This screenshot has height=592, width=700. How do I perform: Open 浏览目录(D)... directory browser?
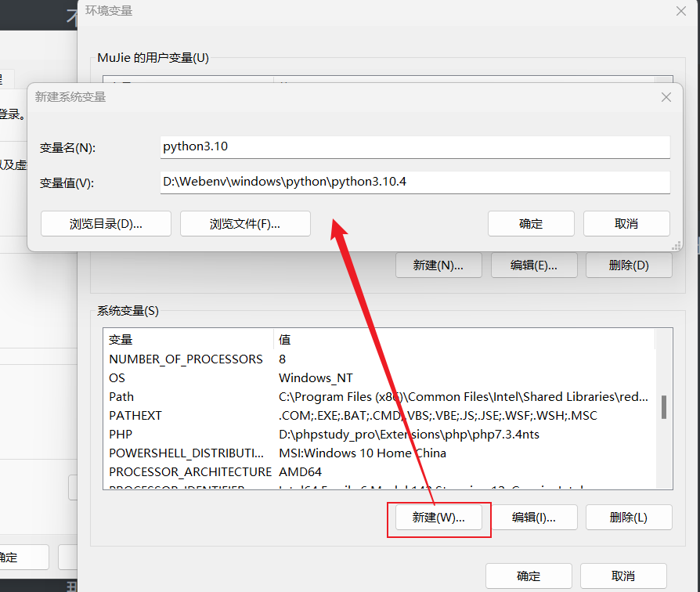click(106, 223)
